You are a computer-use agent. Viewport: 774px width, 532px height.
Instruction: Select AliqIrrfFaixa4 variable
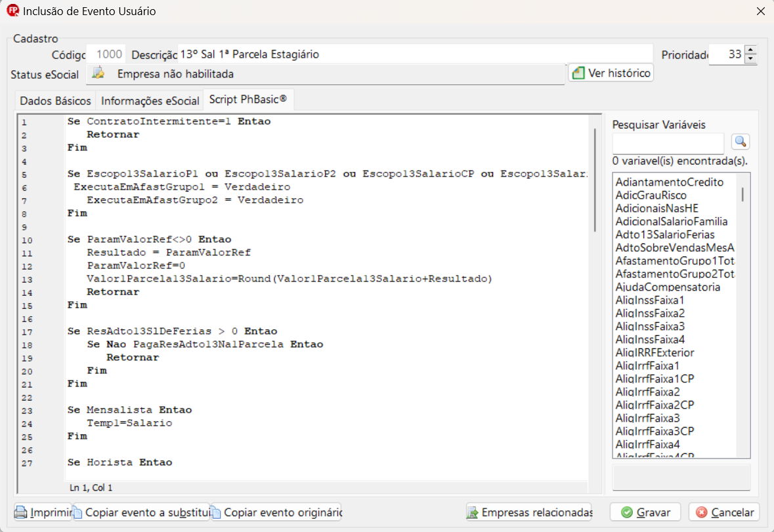pyautogui.click(x=648, y=444)
